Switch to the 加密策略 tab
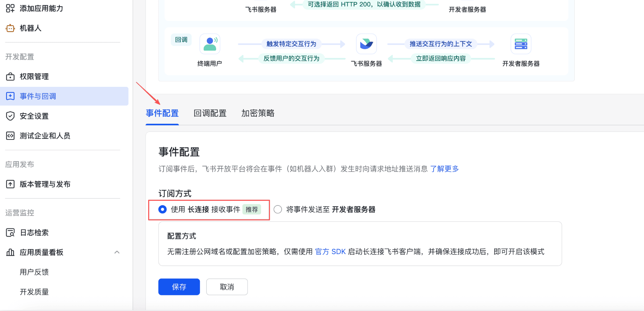 point(258,114)
